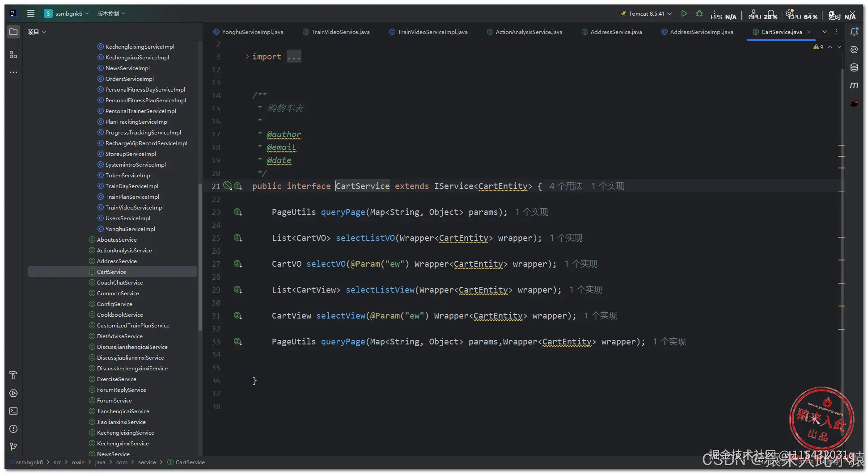The width and height of the screenshot is (868, 474).
Task: Switch to ActionAnalysisService.java tab
Action: [525, 32]
